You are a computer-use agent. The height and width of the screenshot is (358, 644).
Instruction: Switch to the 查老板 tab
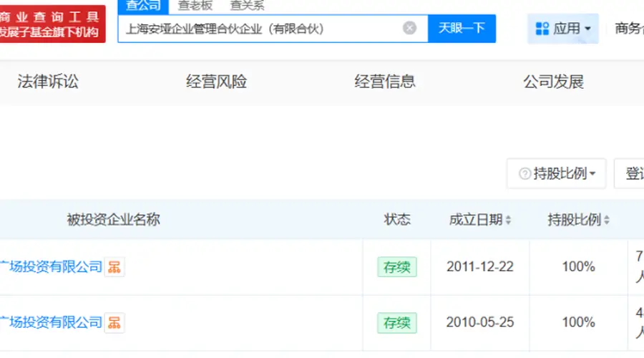195,5
